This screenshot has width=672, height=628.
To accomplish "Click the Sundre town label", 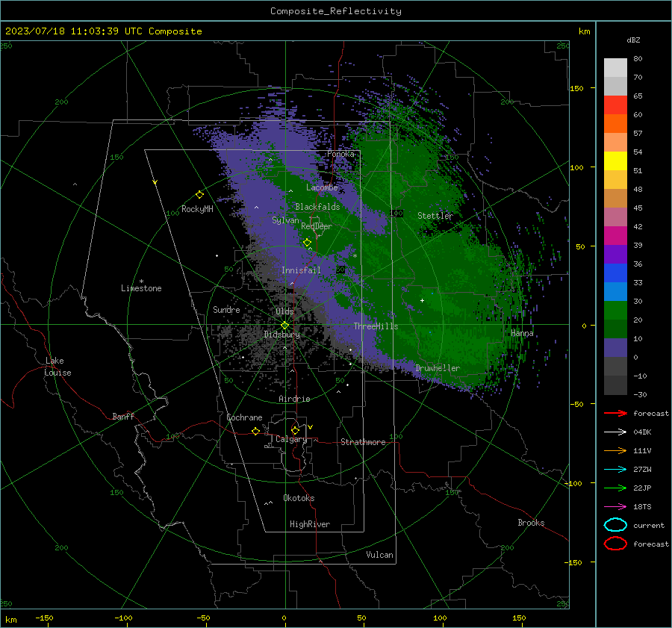I will coord(226,310).
